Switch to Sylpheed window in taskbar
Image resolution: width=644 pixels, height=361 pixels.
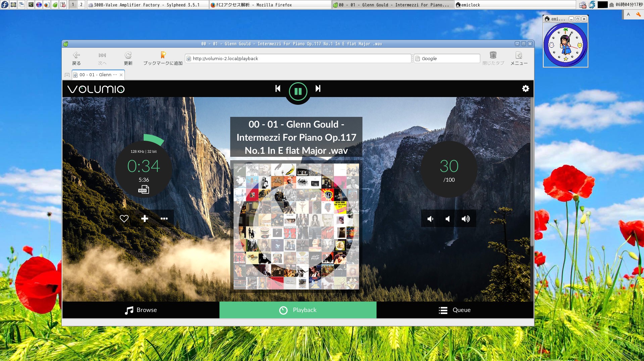147,5
